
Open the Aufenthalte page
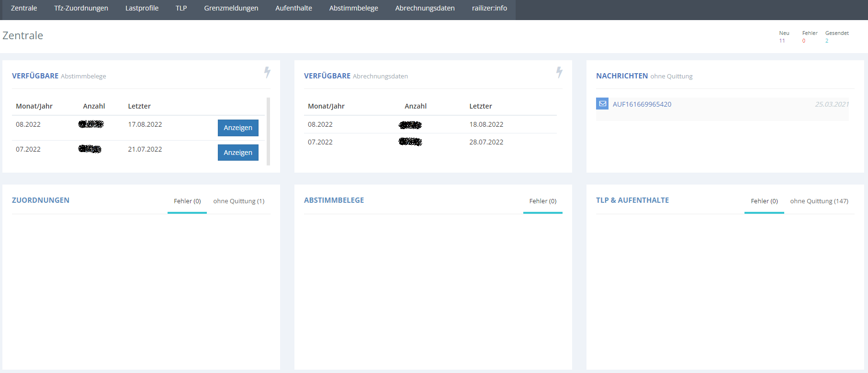pyautogui.click(x=293, y=8)
